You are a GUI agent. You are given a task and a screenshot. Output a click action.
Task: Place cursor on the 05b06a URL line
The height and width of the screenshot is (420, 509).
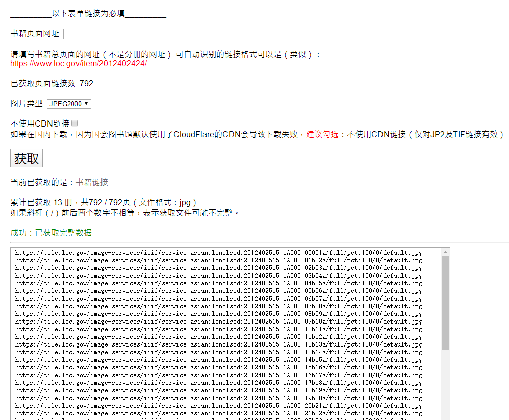click(x=218, y=291)
